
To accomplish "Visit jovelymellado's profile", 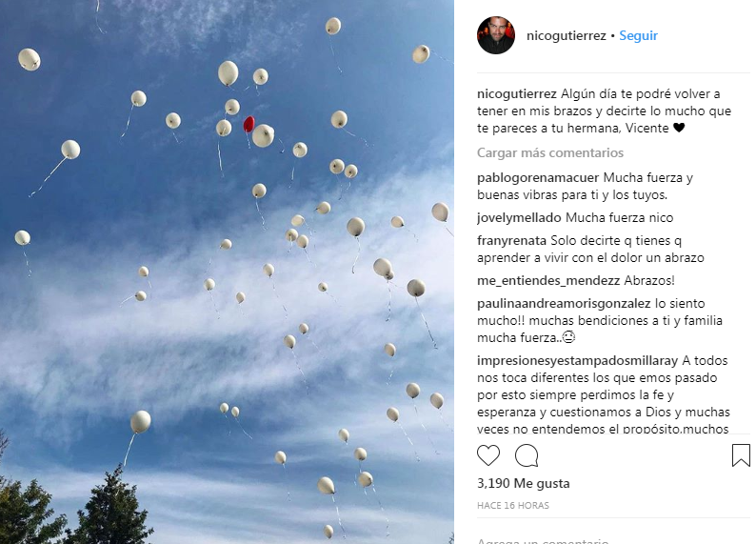I will pos(519,218).
